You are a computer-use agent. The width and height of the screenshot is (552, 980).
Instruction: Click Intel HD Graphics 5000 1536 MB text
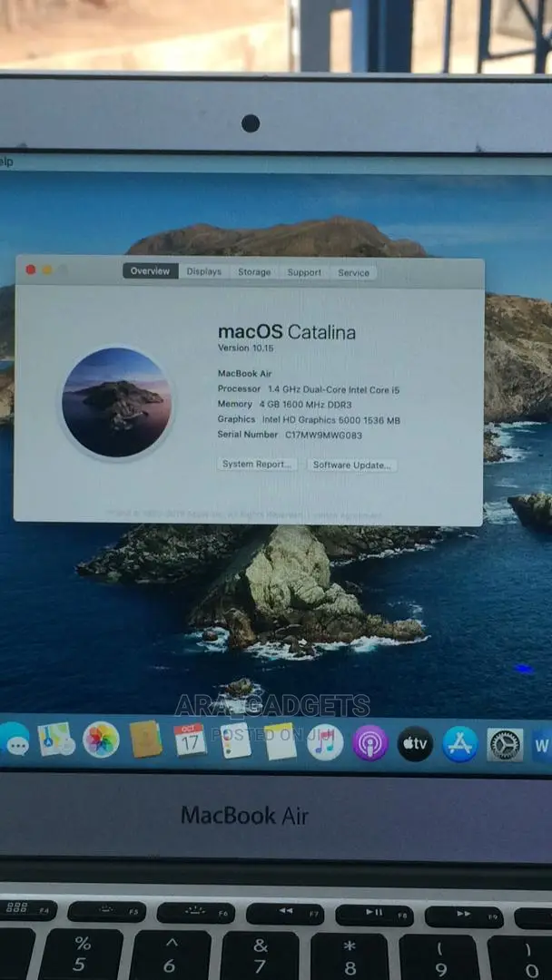[x=331, y=420]
